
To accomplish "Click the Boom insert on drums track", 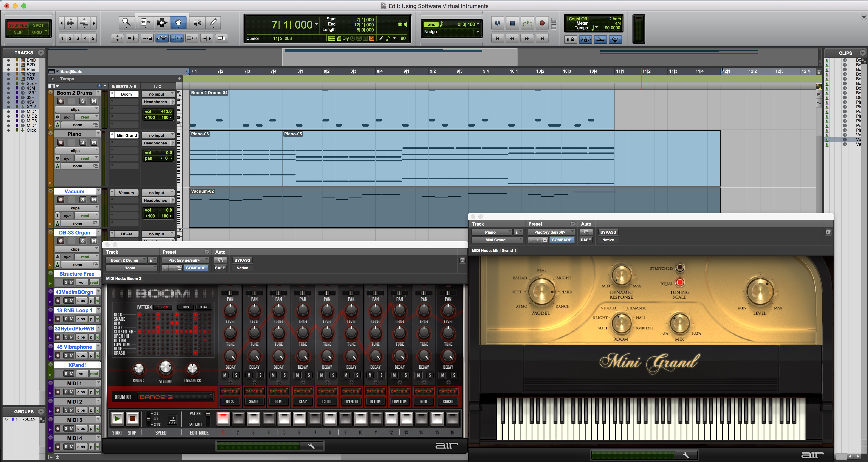I will point(126,94).
